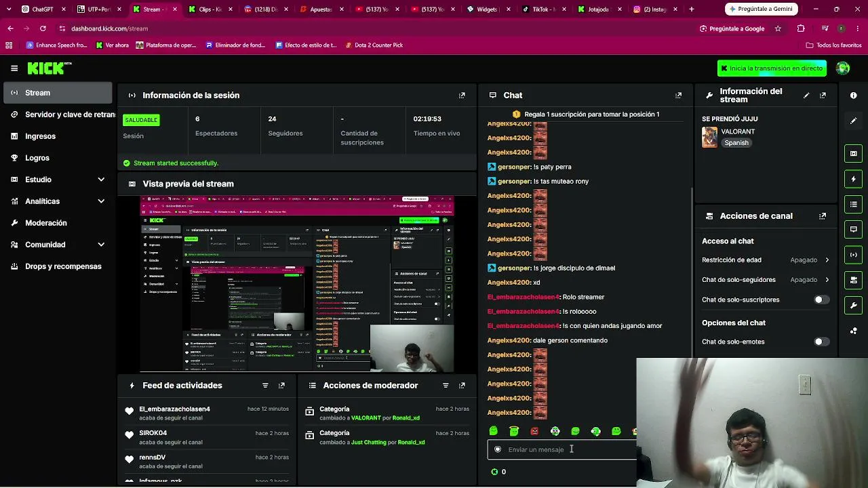868x488 pixels.
Task: Filter the Acciones de moderador list
Action: (x=446, y=386)
